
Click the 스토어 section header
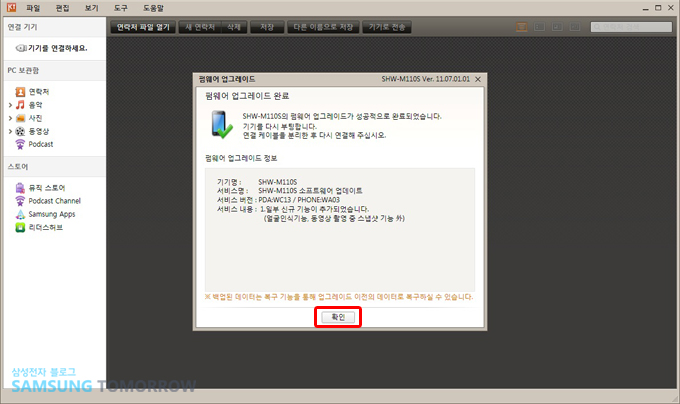tap(55, 166)
